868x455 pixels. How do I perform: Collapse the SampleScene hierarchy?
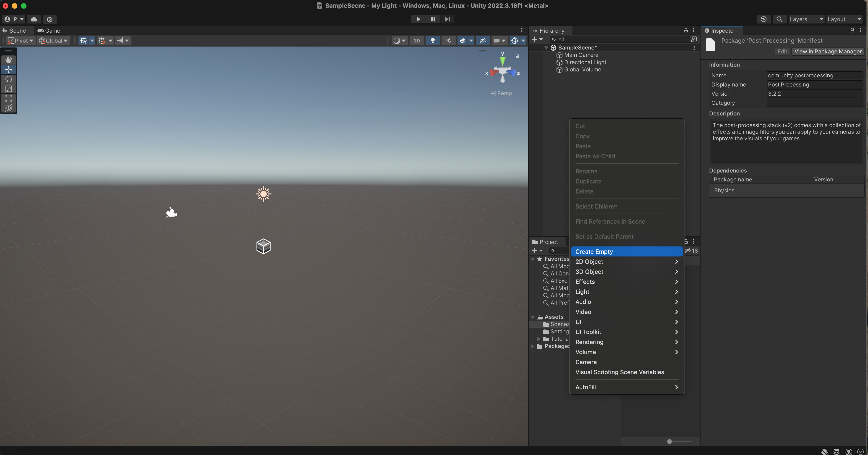546,48
